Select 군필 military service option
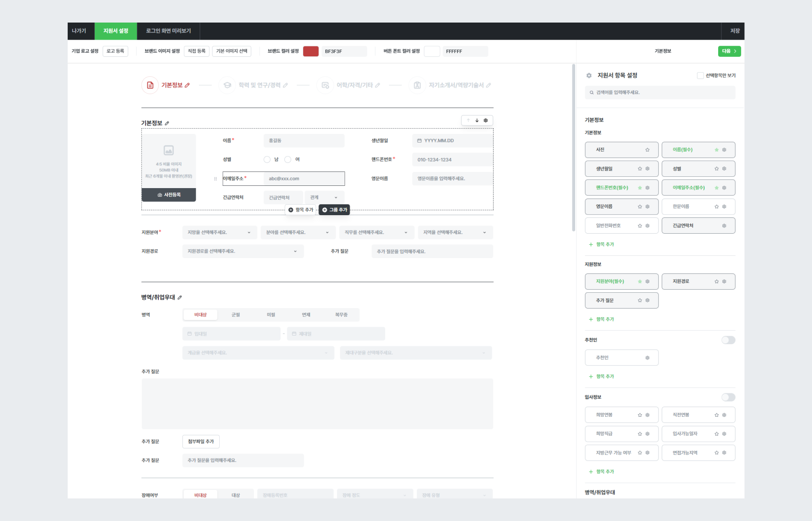 pos(236,315)
